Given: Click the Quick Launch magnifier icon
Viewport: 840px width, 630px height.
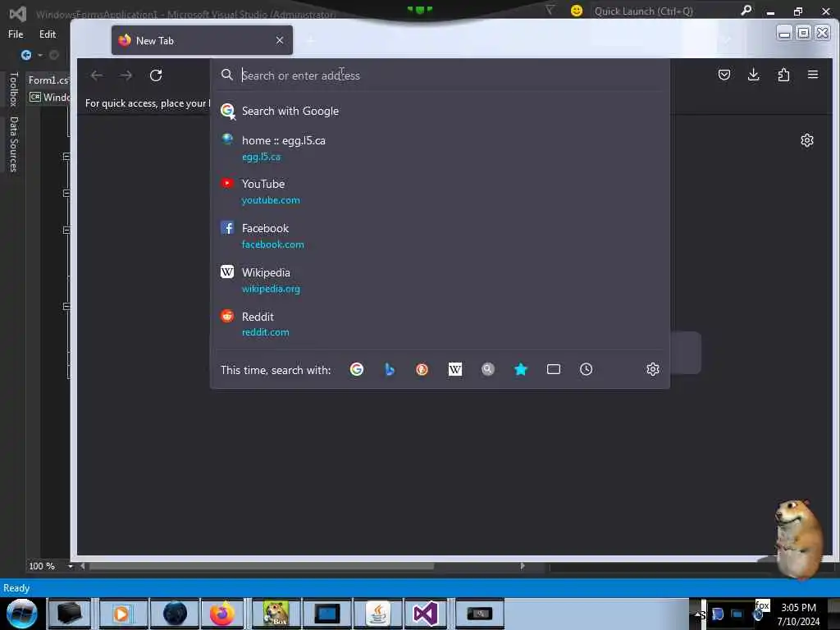Looking at the screenshot, I should [746, 10].
